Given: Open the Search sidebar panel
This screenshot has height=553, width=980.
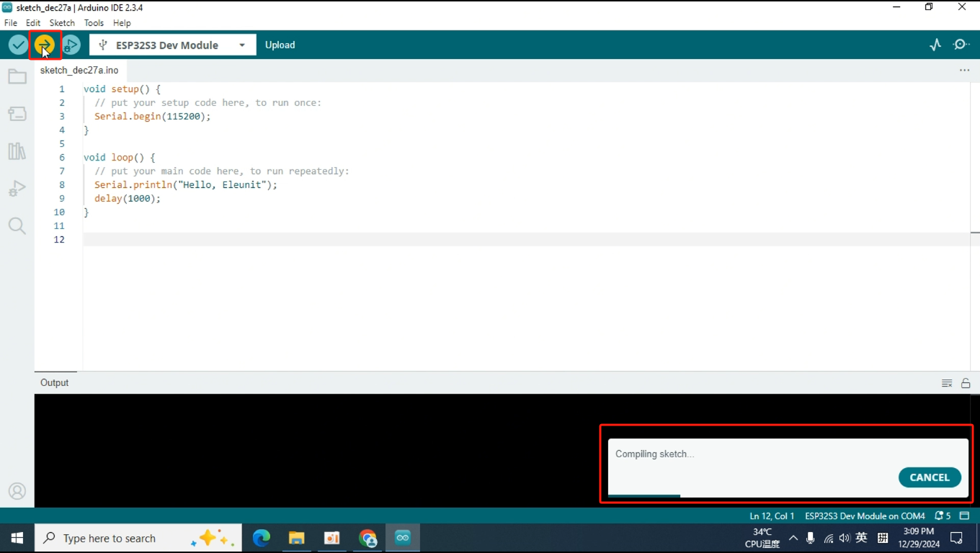Looking at the screenshot, I should click(17, 226).
